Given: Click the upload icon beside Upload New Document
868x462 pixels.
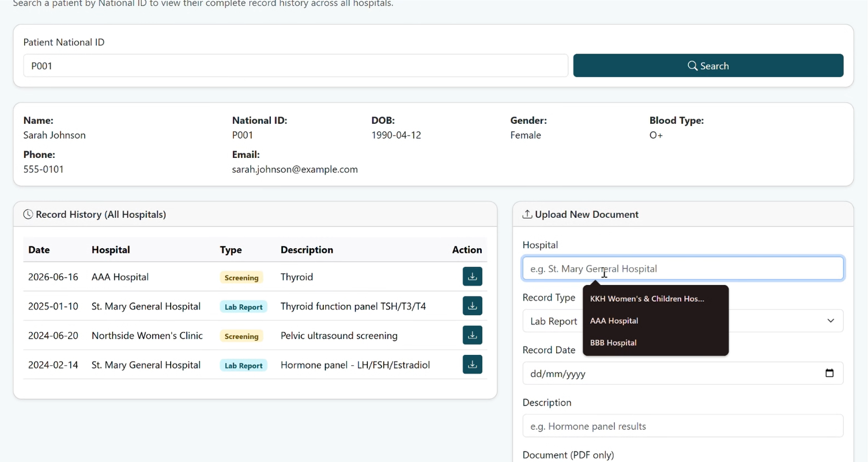Looking at the screenshot, I should coord(527,214).
